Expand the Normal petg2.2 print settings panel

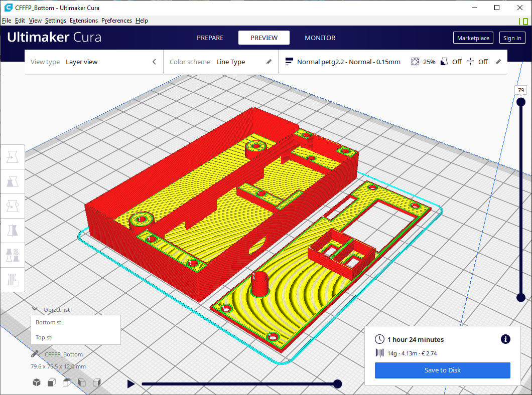pos(393,62)
